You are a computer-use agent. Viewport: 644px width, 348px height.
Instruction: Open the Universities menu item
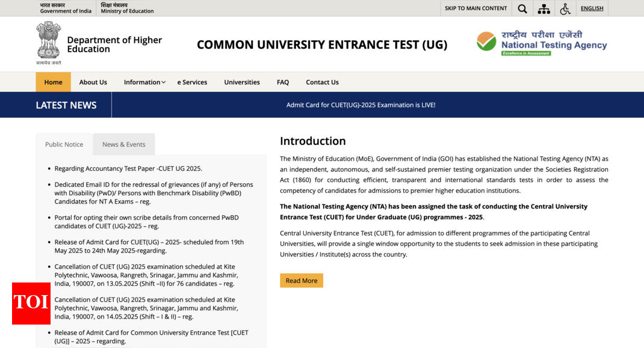click(x=242, y=82)
